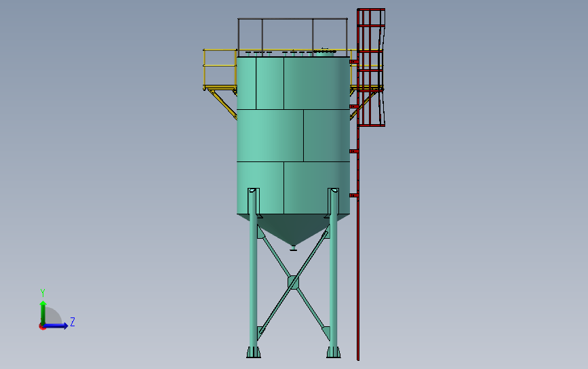Select the left leg base plate foot

254,352
